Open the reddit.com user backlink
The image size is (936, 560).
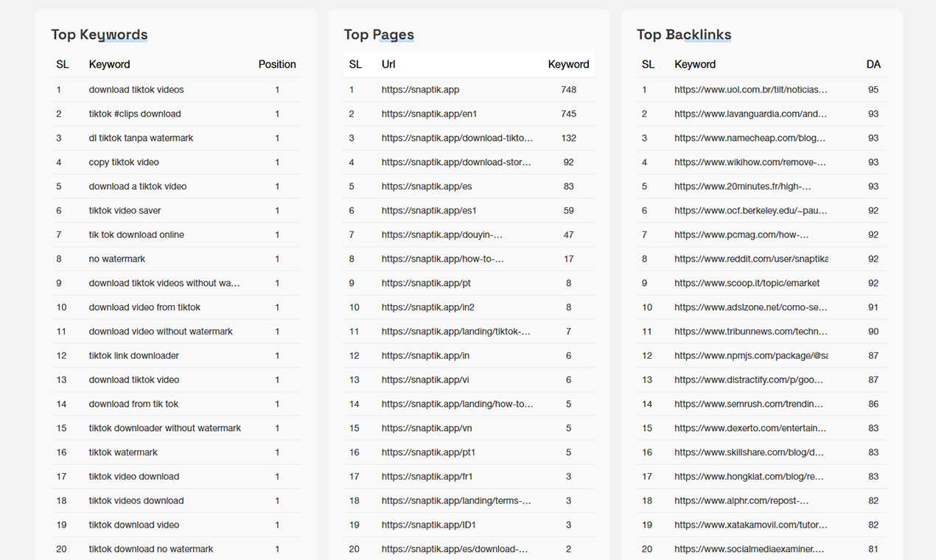tap(751, 259)
